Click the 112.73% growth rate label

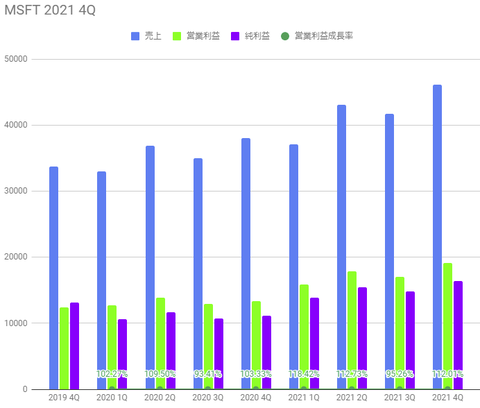pos(352,374)
